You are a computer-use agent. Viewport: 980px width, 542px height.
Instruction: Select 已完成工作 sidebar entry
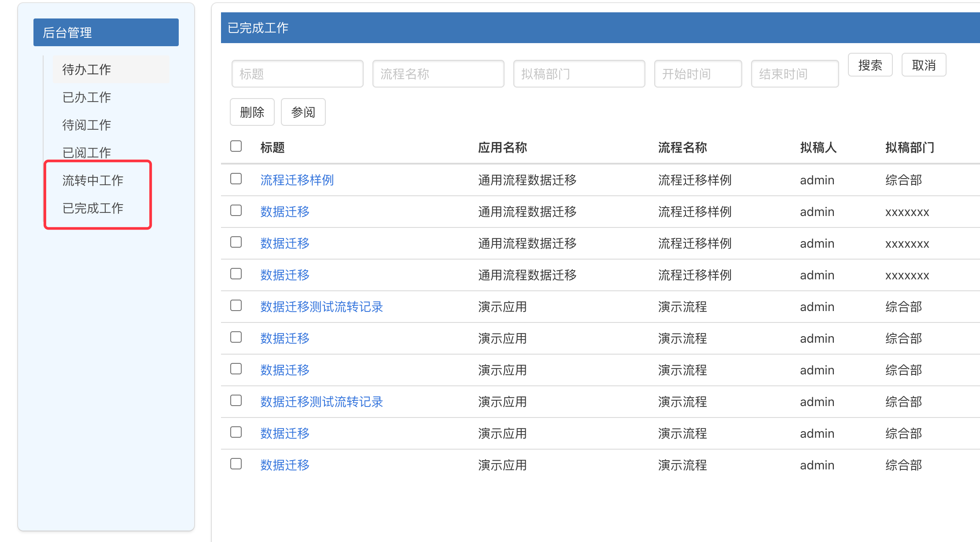coord(92,208)
